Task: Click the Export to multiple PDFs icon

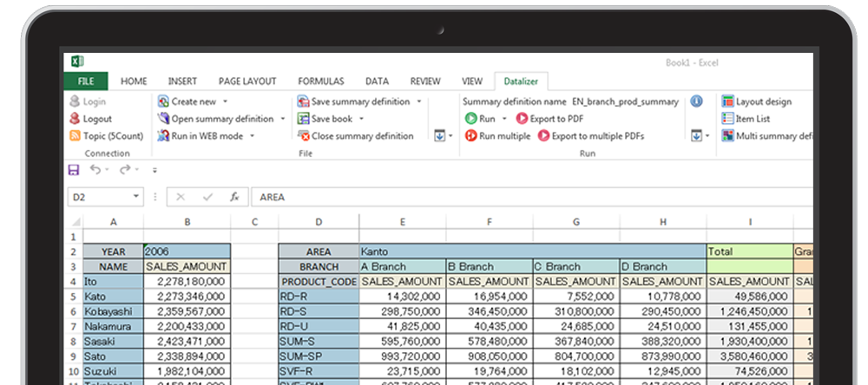Action: (543, 136)
